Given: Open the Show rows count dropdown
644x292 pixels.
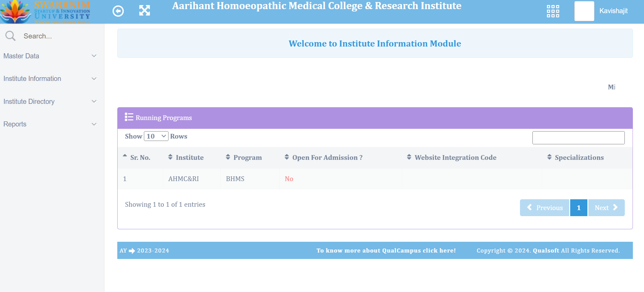Looking at the screenshot, I should (156, 136).
